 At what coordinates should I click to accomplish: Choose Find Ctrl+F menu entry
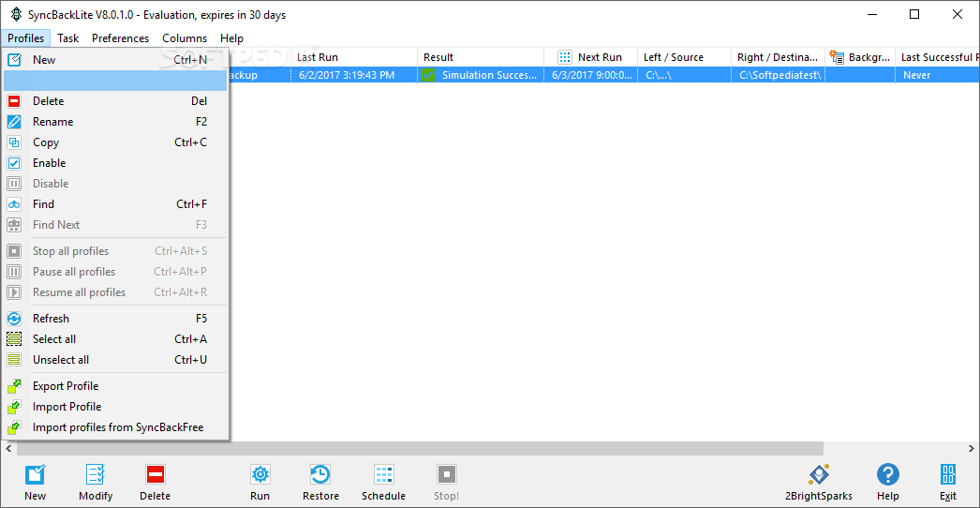pyautogui.click(x=115, y=204)
